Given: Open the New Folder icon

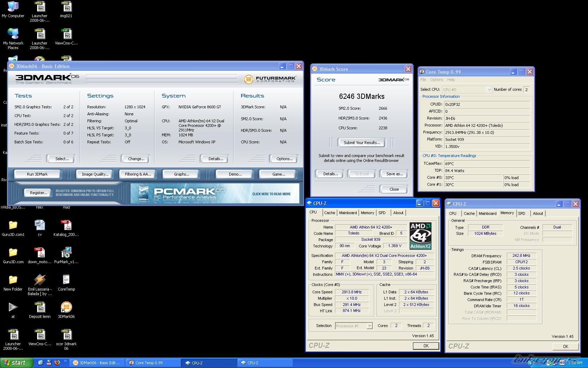Looking at the screenshot, I should click(13, 283).
